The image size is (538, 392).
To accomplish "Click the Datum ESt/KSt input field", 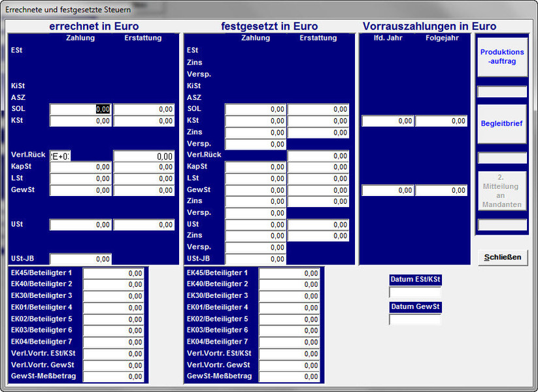I will click(415, 292).
